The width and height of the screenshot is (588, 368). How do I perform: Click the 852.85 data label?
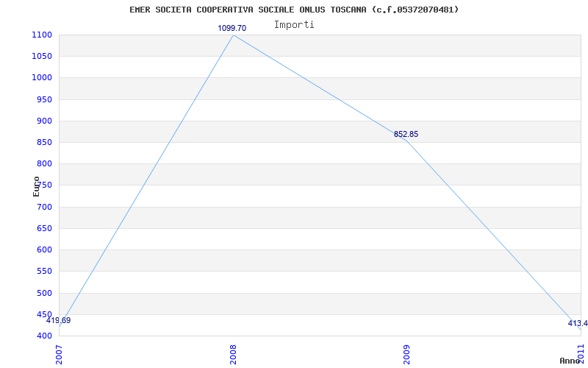406,135
